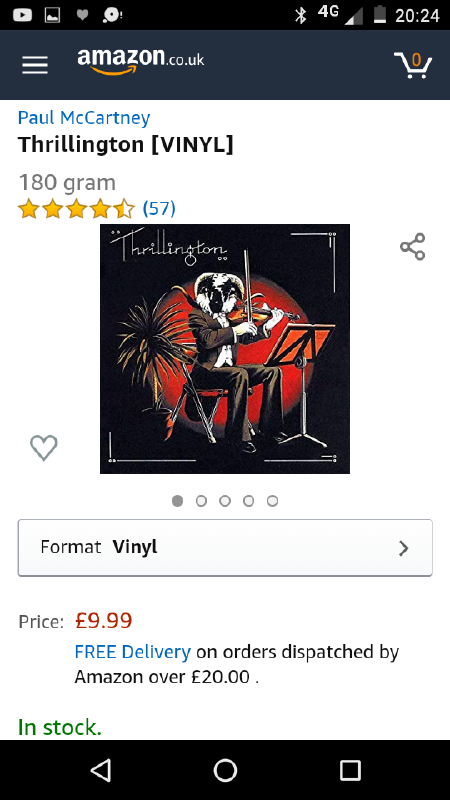Open the FREE Delivery details link

(133, 652)
